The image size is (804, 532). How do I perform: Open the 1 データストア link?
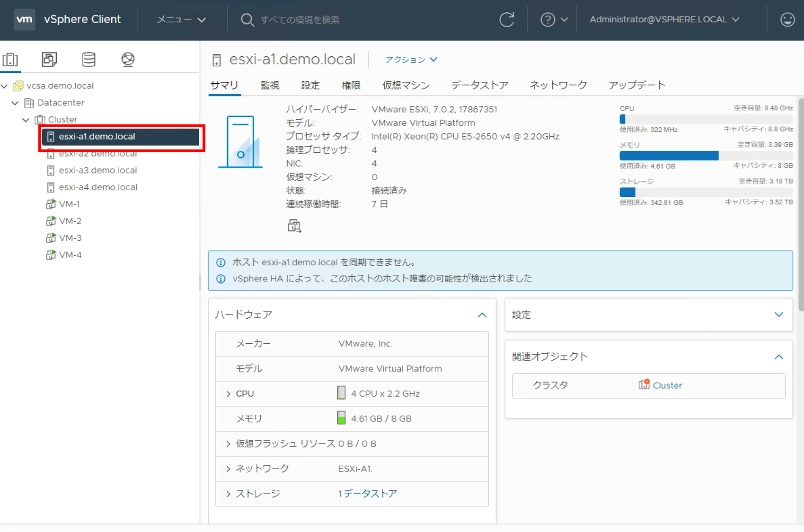coord(367,494)
